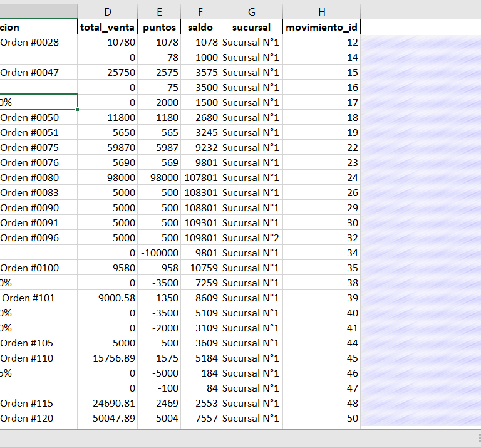Select puntos value -5000
Screen dimensions: 481x448
(159, 373)
